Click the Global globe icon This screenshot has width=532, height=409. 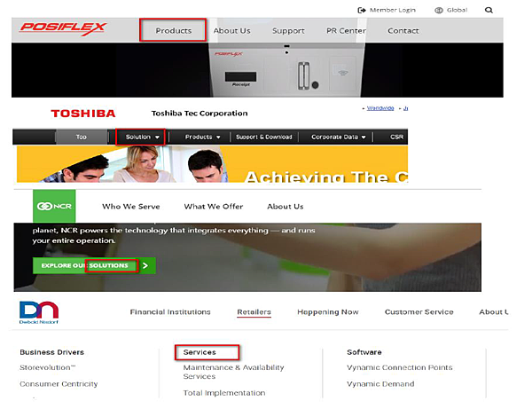(x=439, y=10)
